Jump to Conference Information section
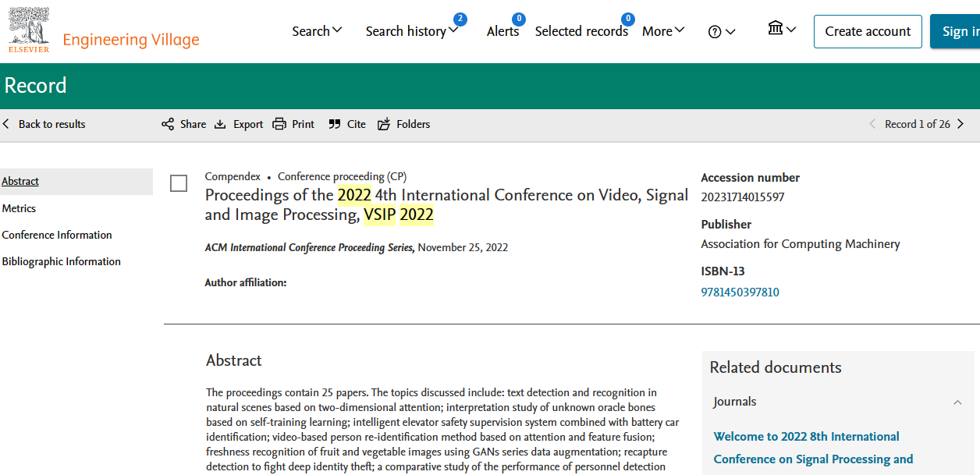This screenshot has height=475, width=980. [x=57, y=235]
